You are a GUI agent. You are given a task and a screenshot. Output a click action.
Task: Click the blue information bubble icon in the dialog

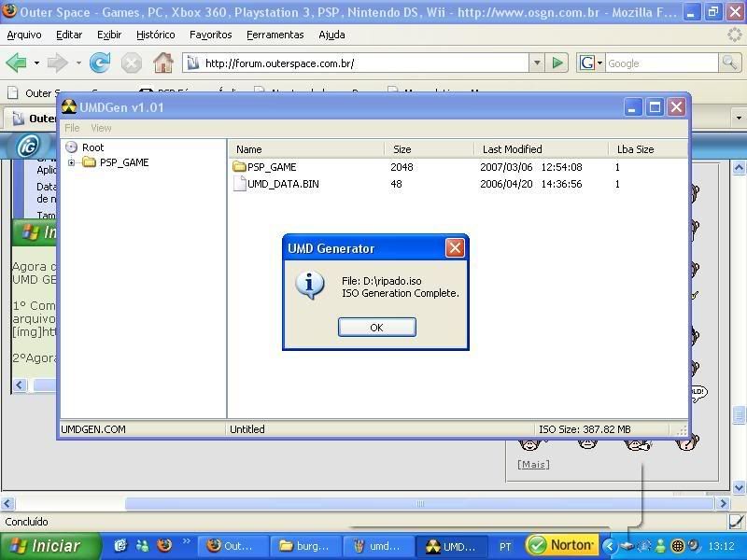pyautogui.click(x=310, y=286)
